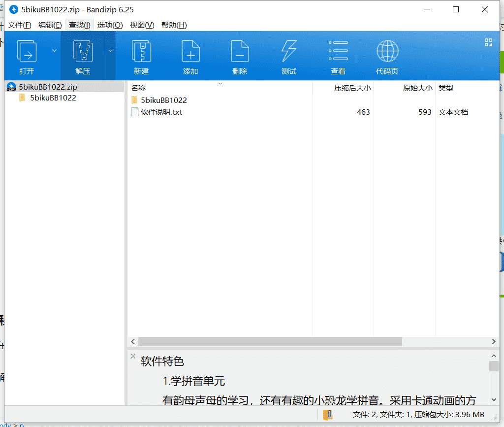The height and width of the screenshot is (427, 504).
Task: Select the 软件说明.txt file
Action: (x=161, y=112)
